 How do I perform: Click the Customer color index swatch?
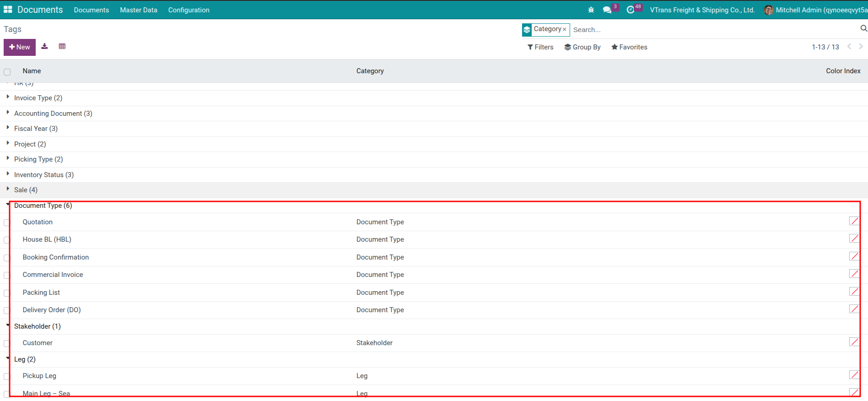pyautogui.click(x=854, y=342)
